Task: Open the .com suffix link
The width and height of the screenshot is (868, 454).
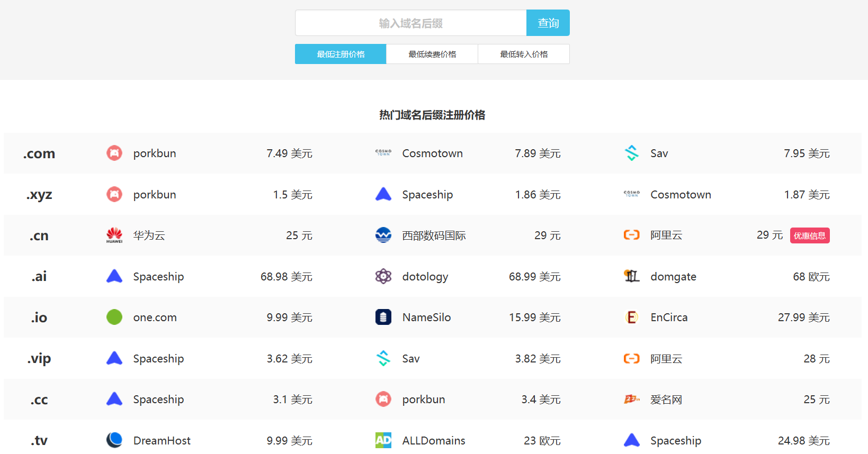Action: pos(39,153)
